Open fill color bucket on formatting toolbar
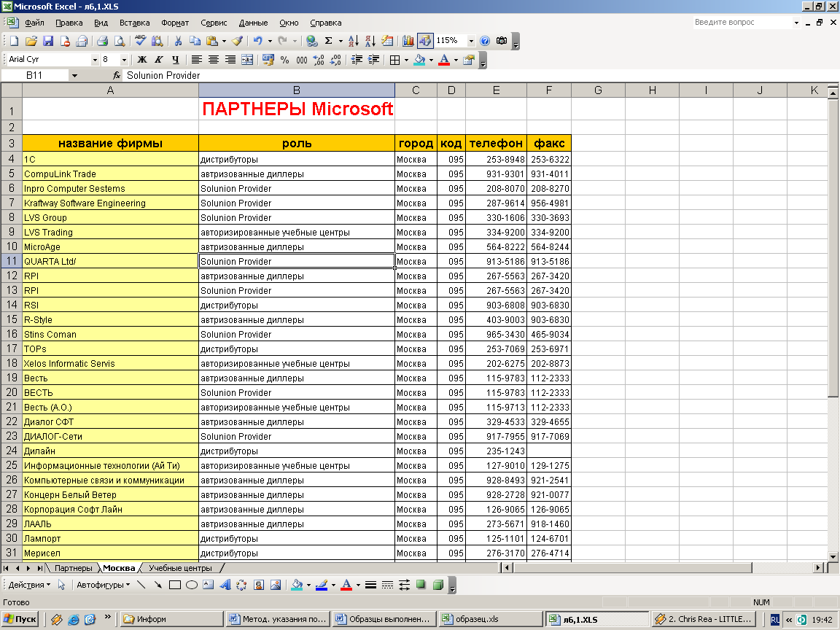This screenshot has height=630, width=840. pyautogui.click(x=419, y=60)
